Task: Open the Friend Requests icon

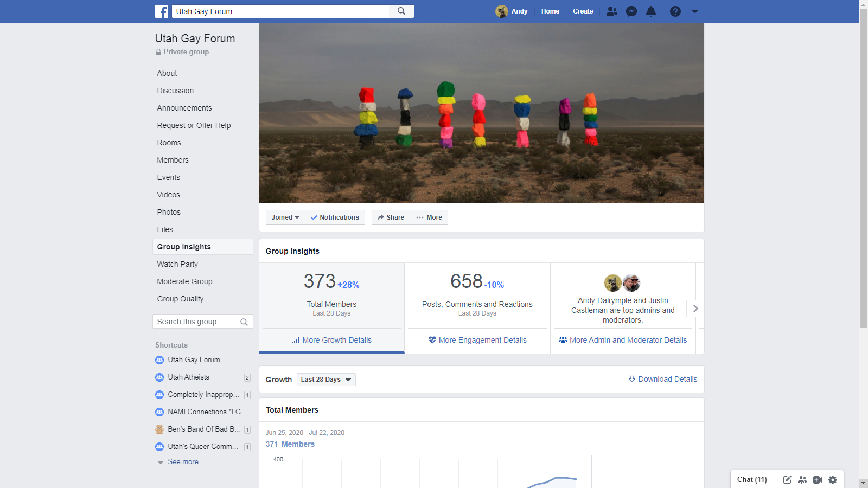Action: (612, 11)
